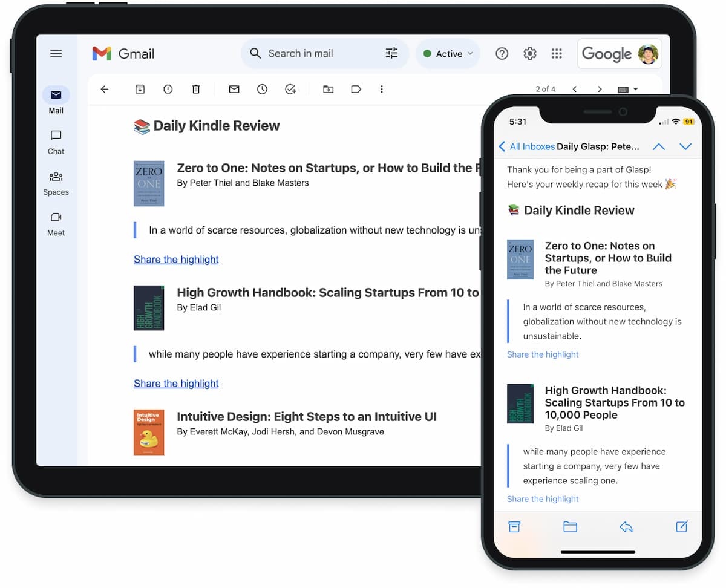
Task: Switch to the Chat tab in sidebar
Action: coord(56,142)
